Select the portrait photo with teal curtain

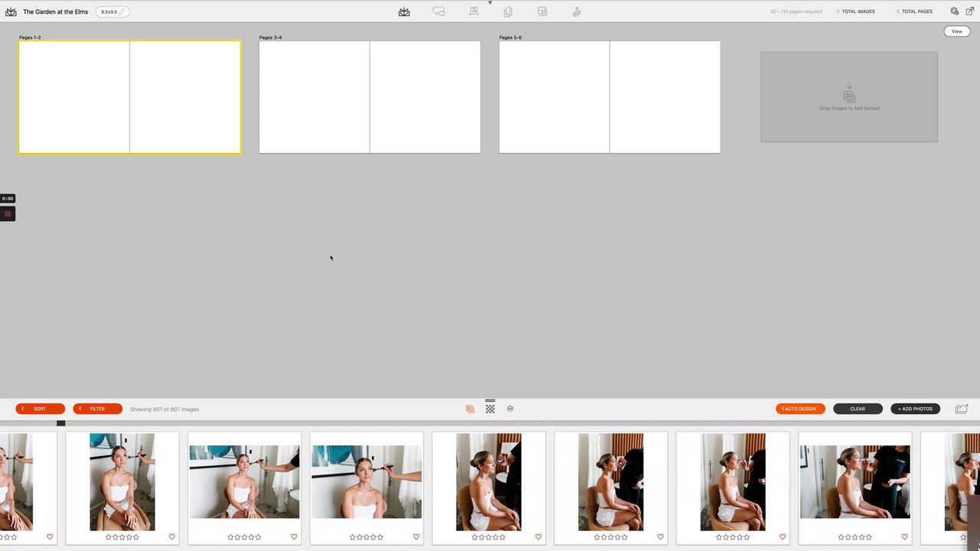coord(122,482)
